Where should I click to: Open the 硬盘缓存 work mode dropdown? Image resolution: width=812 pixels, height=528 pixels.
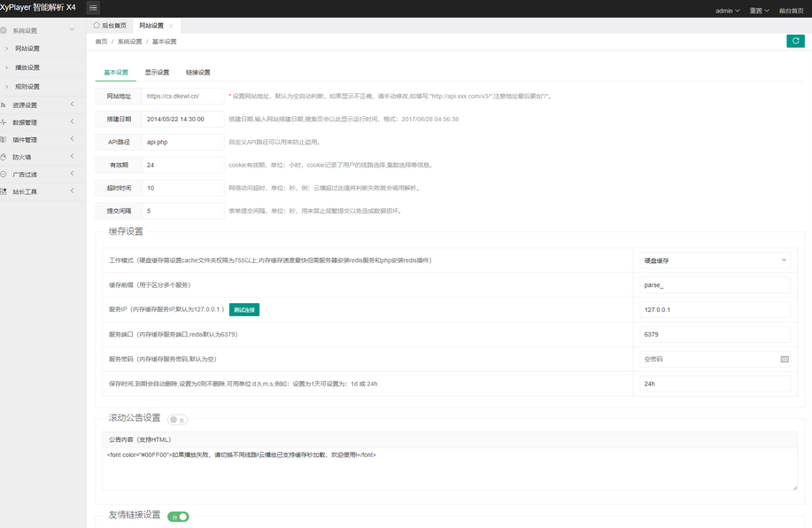click(x=714, y=260)
